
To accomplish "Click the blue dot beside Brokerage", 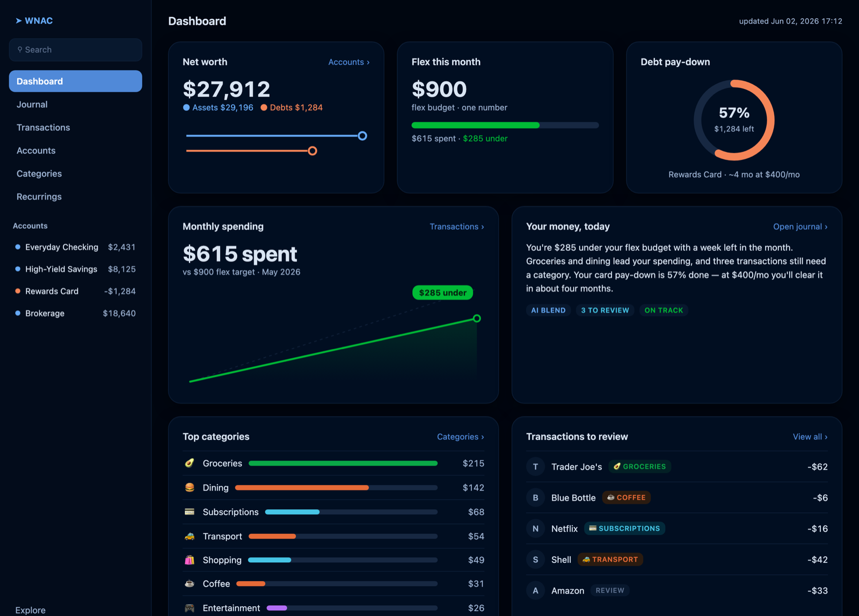I will click(18, 313).
